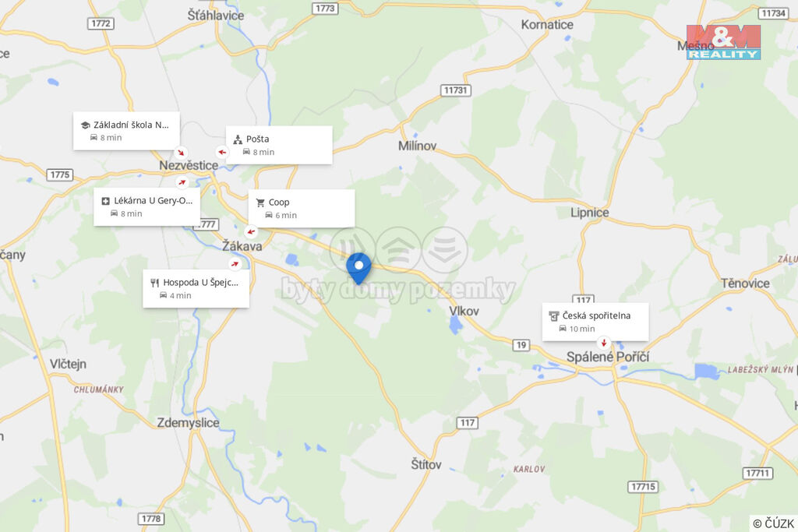The width and height of the screenshot is (798, 532).
Task: Open the Lékárna U Gery info card
Action: [x=147, y=207]
